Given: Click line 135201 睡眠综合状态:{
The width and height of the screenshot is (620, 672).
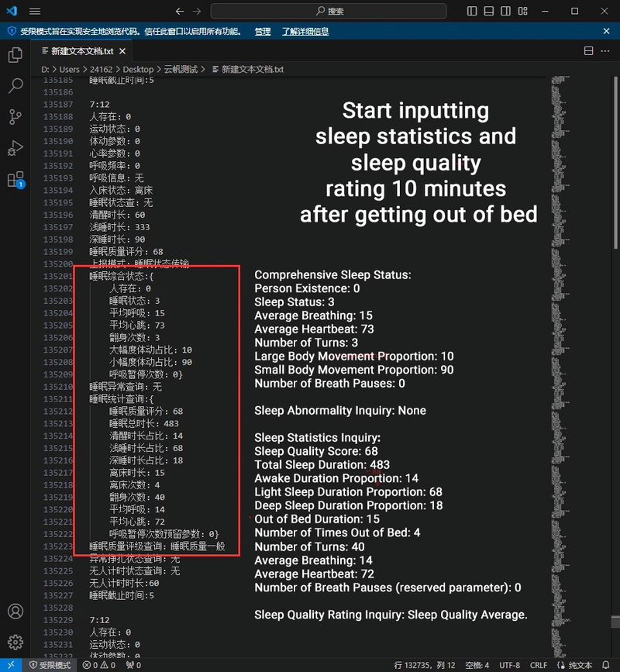Looking at the screenshot, I should point(121,277).
